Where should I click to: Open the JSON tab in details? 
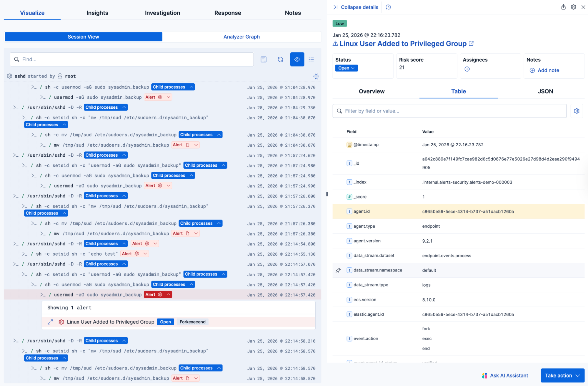tap(545, 91)
